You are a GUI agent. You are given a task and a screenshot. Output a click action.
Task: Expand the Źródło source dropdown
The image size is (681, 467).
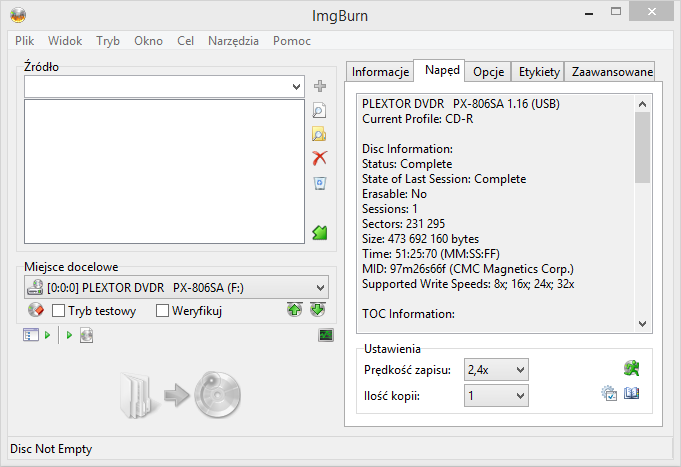coord(297,86)
